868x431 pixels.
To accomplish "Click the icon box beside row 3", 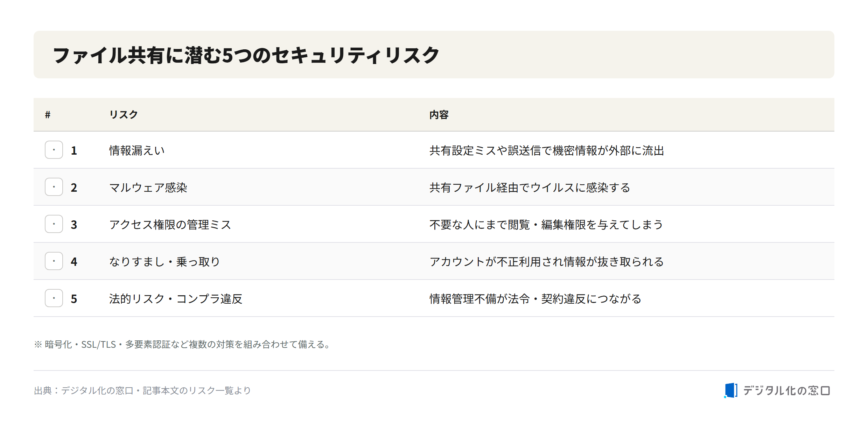I will 54,224.
